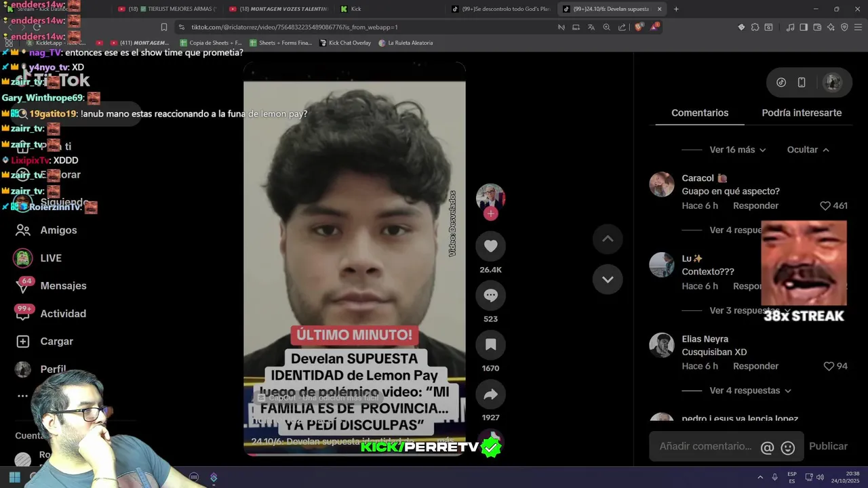The height and width of the screenshot is (488, 868).
Task: Open the commenter name Caracol
Action: (698, 178)
